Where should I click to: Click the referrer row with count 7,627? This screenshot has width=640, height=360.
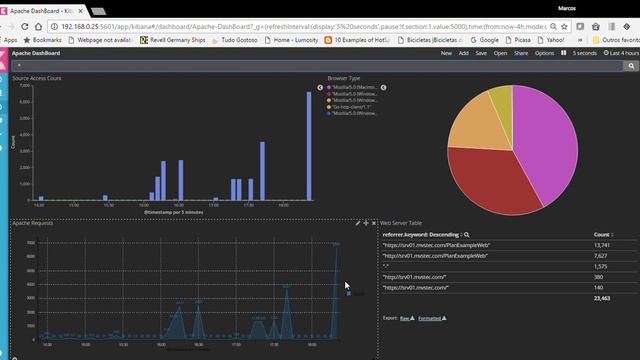(x=509, y=256)
